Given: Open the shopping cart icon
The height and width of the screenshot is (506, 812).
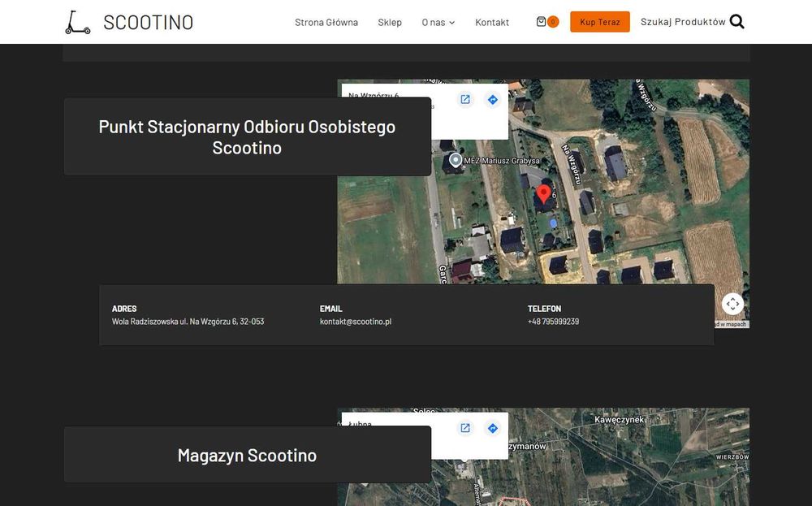Looking at the screenshot, I should 541,22.
